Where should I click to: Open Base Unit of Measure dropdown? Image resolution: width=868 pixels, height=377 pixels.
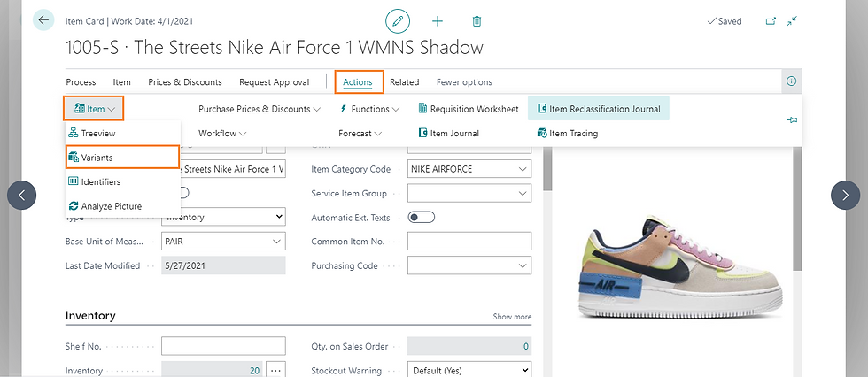coord(276,242)
